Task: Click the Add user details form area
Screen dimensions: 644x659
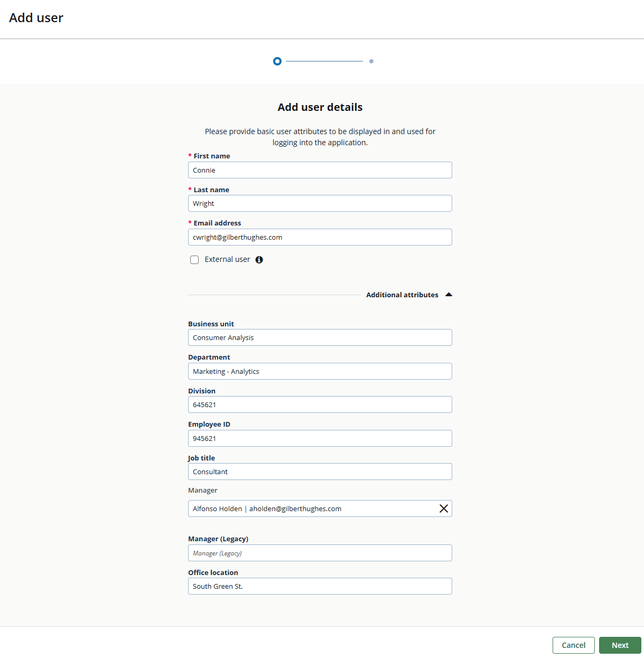Action: coord(320,107)
